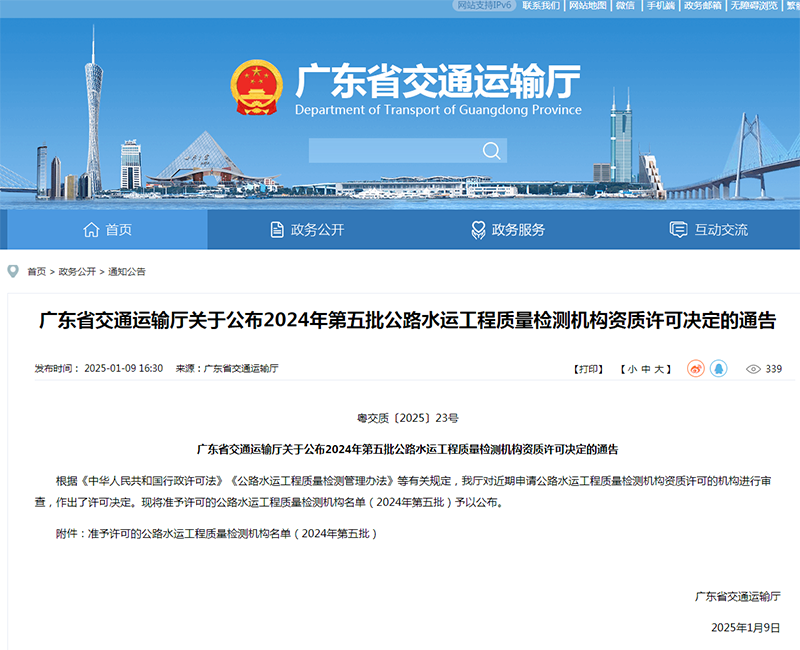Click the 打印 print button
The height and width of the screenshot is (650, 800).
pyautogui.click(x=589, y=369)
